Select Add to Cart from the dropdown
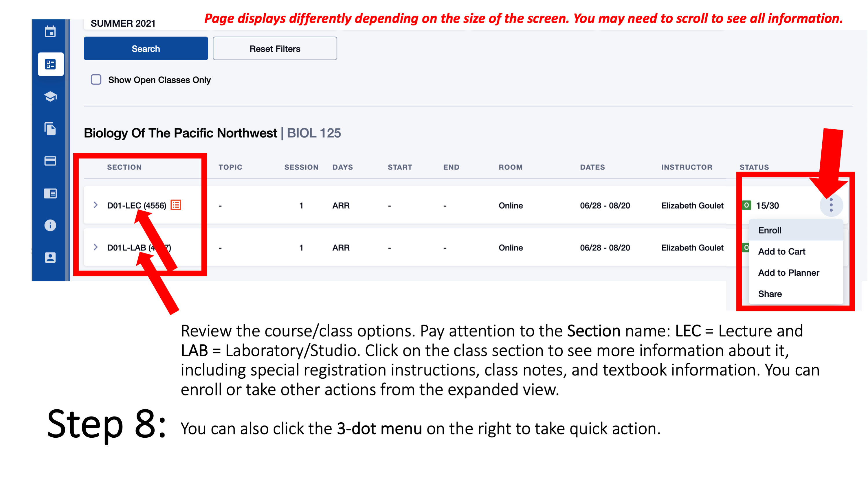 (781, 251)
